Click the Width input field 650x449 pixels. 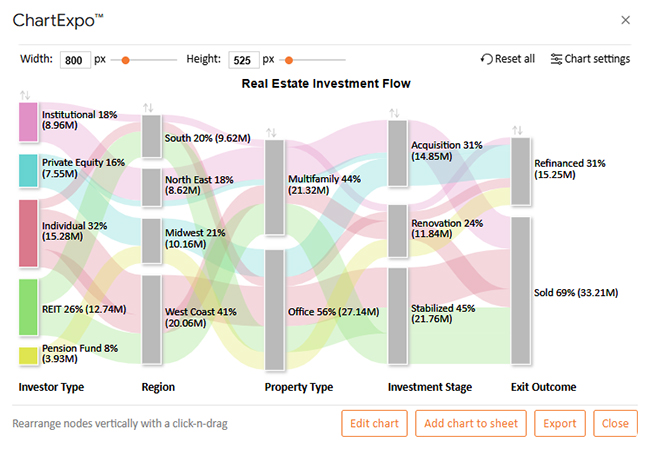click(75, 60)
